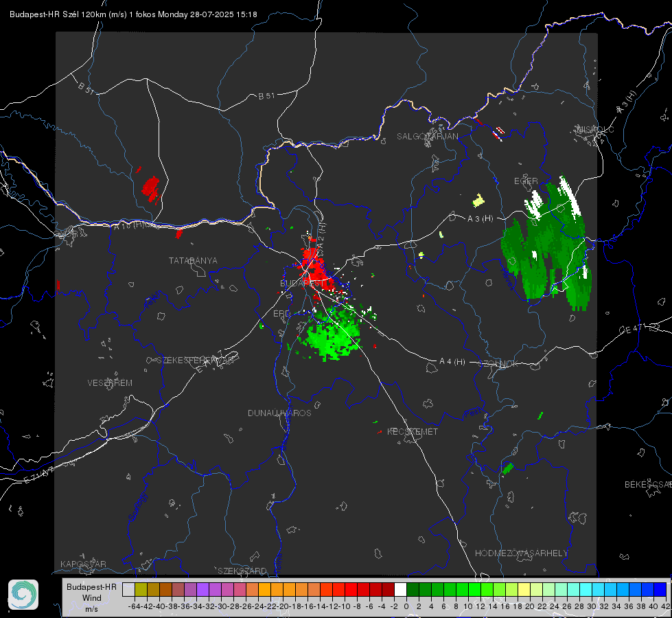Screen dimensions: 672x618
Task: Click the A 3 (H) road label beside Miskolc
Action: [x=627, y=102]
